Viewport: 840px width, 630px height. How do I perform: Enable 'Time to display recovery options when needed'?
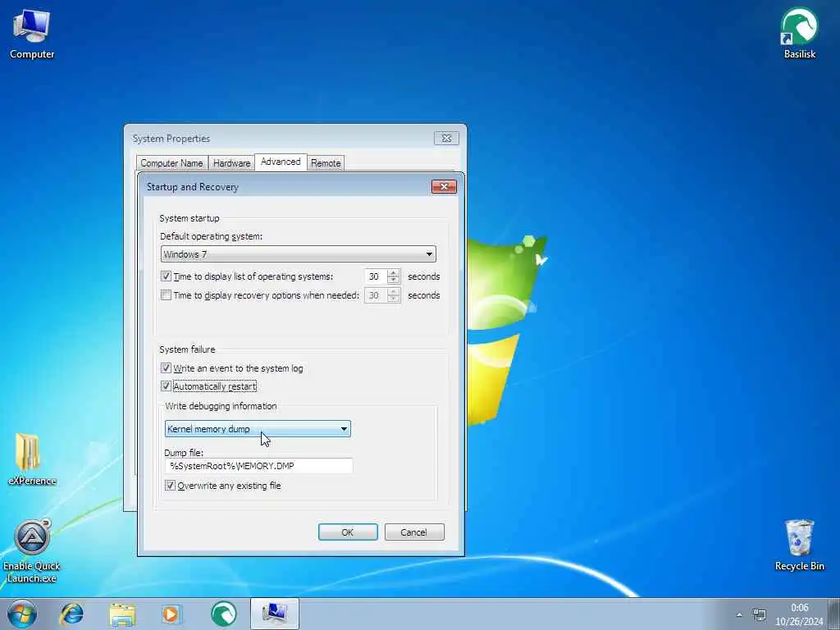(166, 295)
